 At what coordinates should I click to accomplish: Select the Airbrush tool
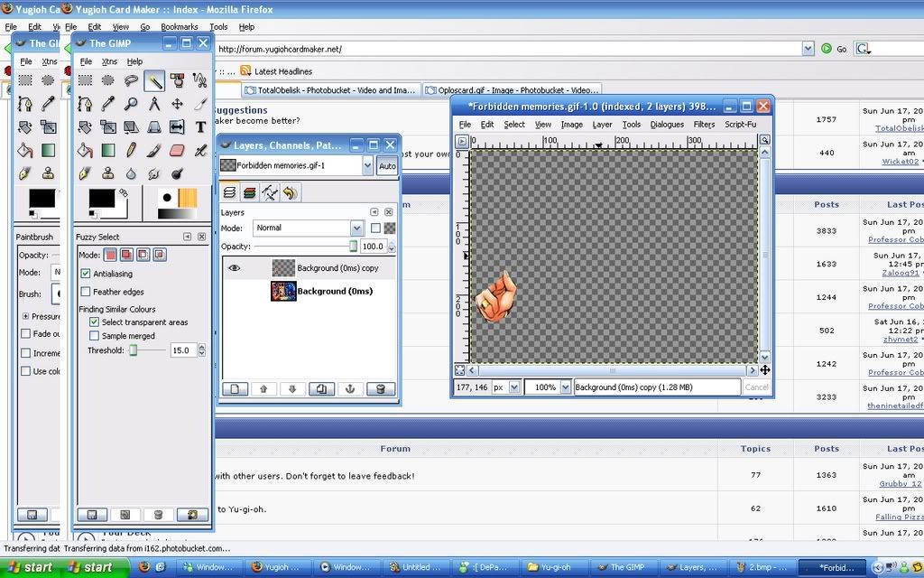tap(200, 151)
